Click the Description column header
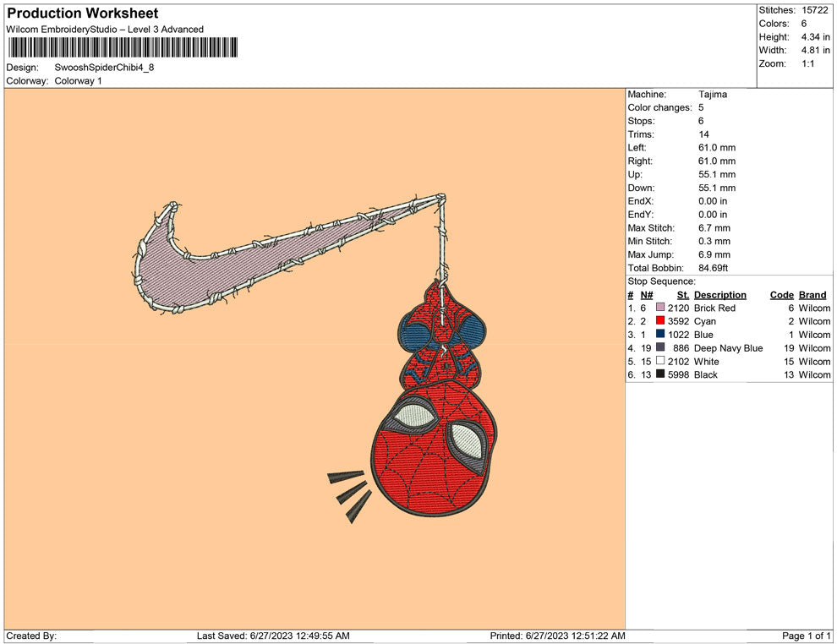837x644 pixels. click(719, 295)
